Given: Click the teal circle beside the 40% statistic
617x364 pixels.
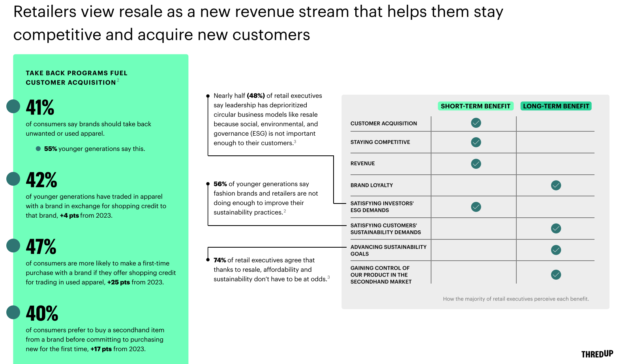Looking at the screenshot, I should [13, 312].
